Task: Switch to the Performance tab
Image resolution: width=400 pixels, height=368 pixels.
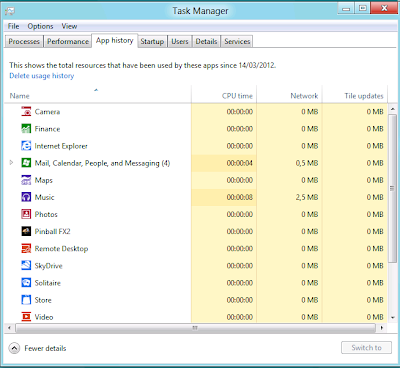Action: [68, 42]
